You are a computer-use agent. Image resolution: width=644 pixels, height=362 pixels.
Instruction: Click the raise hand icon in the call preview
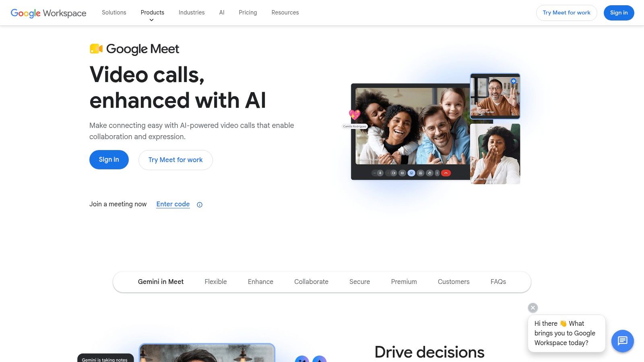[x=429, y=173]
